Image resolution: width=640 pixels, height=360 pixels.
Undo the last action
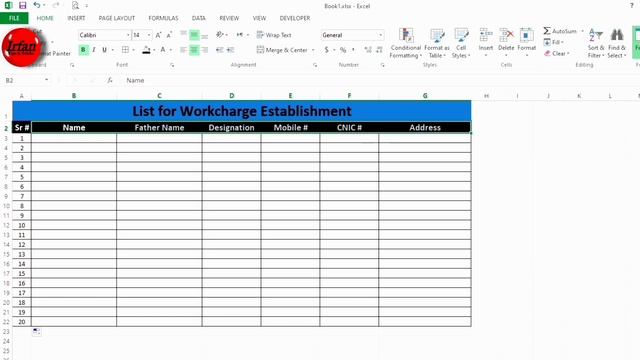(x=37, y=5)
